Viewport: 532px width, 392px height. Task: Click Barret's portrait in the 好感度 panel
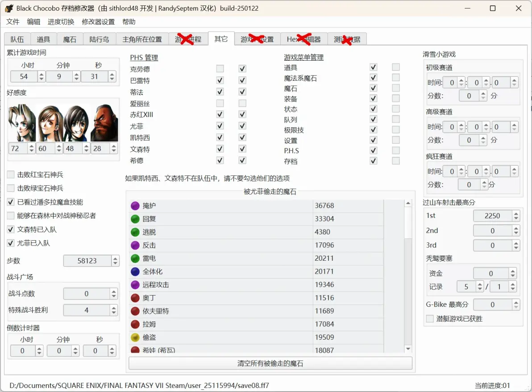point(104,122)
